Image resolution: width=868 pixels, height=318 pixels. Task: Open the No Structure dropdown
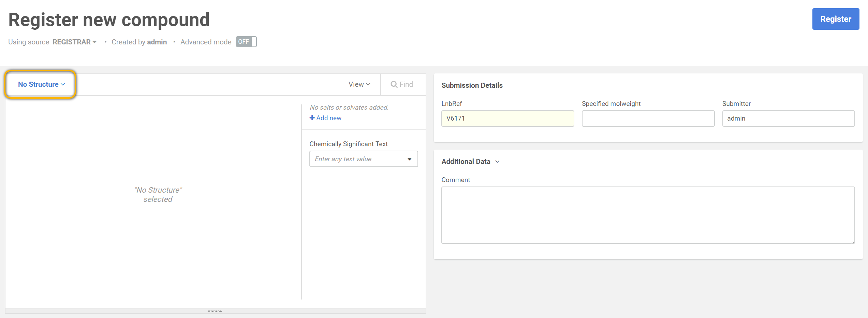[41, 84]
